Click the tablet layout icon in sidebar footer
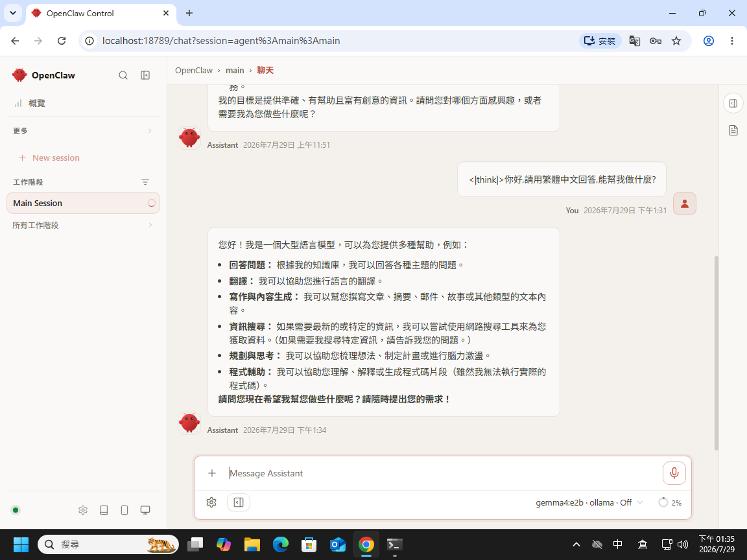747x560 pixels. (104, 510)
